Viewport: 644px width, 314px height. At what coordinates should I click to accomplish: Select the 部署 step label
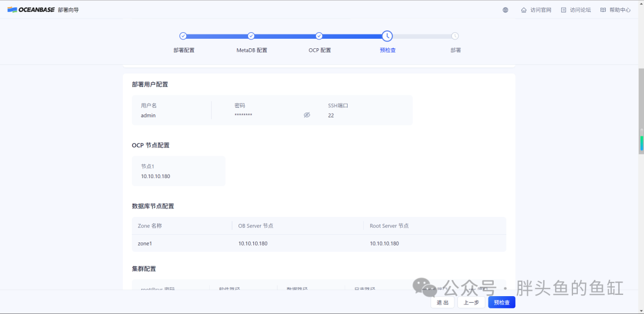click(x=456, y=51)
